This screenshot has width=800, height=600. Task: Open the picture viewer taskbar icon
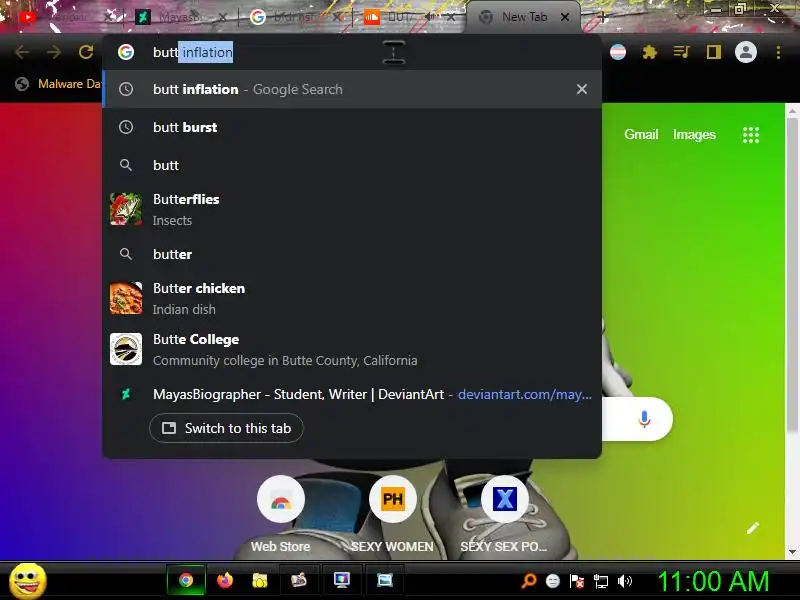pyautogui.click(x=385, y=580)
